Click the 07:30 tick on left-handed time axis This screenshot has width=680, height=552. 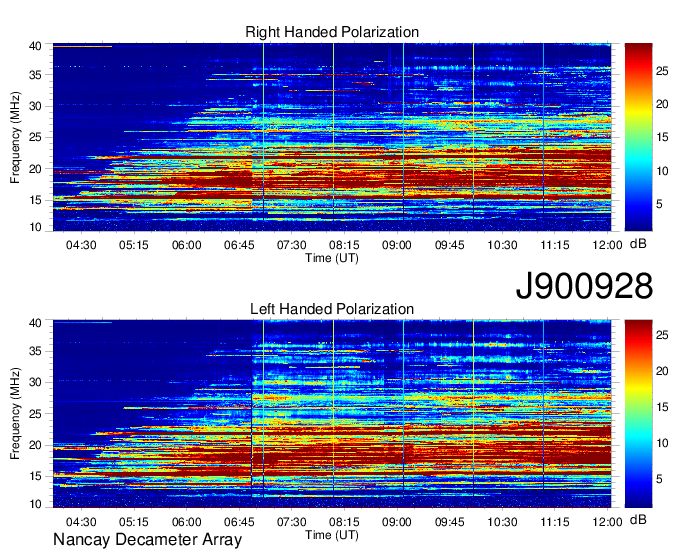[x=291, y=522]
